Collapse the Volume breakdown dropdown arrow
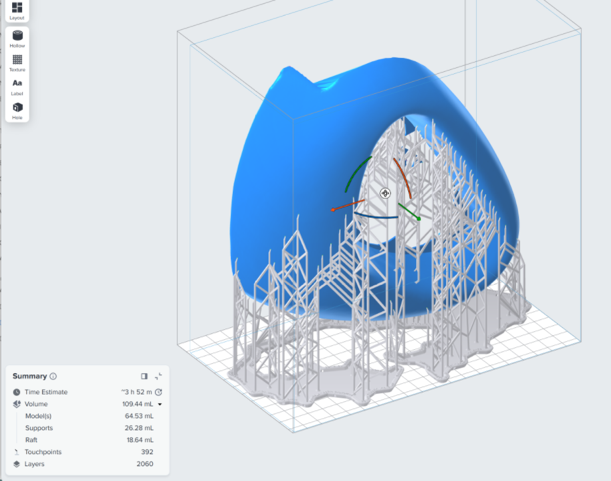The width and height of the screenshot is (611, 481). [159, 404]
